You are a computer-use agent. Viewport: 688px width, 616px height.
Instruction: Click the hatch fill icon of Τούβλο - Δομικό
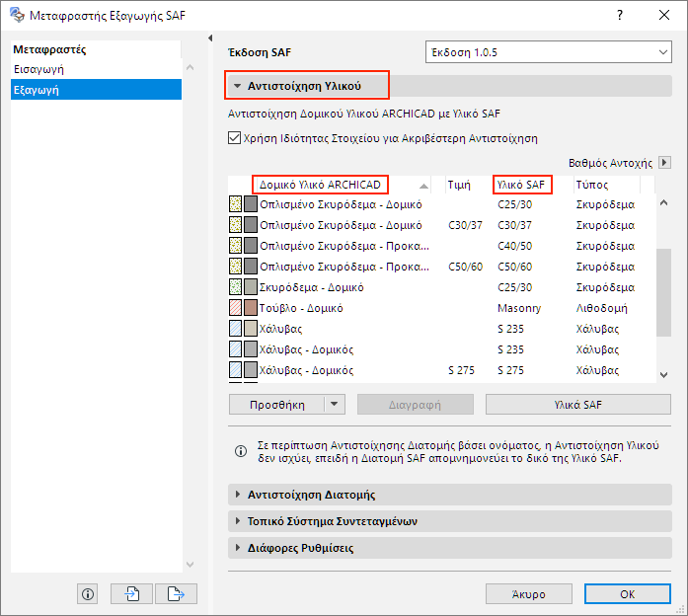pos(236,308)
